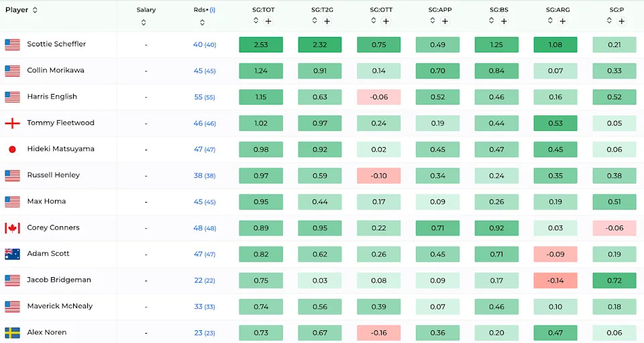
Task: Sort by SG:TOT using its sort arrows
Action: pos(256,21)
